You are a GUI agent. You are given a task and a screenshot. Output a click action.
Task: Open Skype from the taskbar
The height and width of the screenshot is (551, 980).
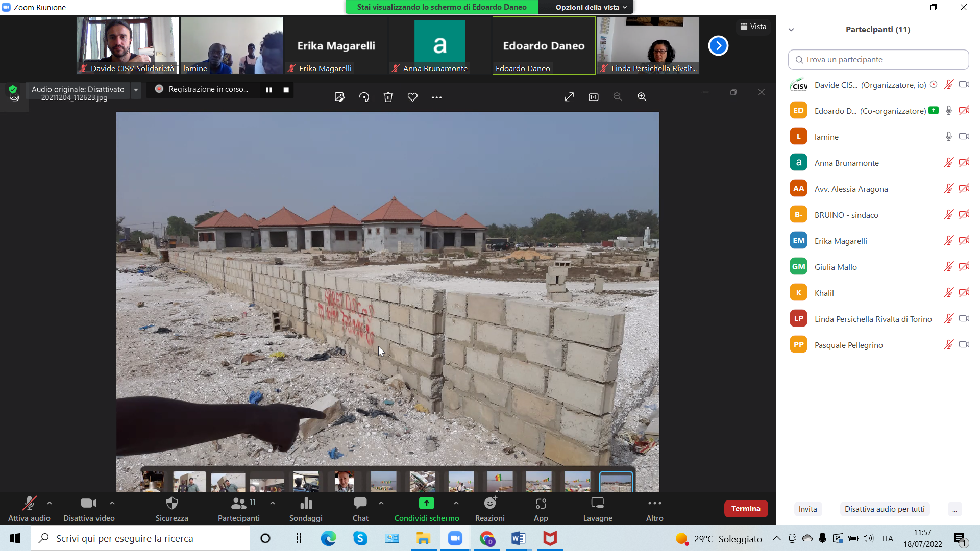point(360,538)
